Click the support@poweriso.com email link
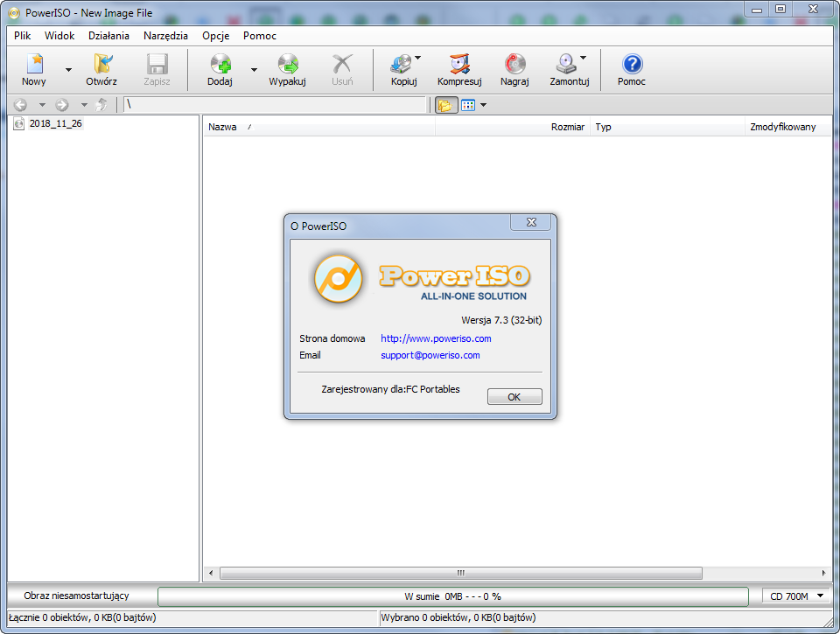This screenshot has height=634, width=840. (430, 355)
